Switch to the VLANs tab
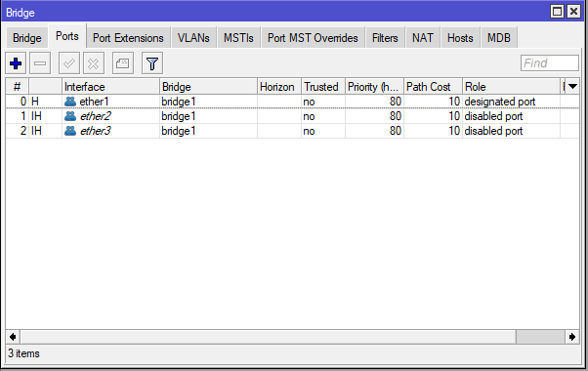 [x=193, y=38]
